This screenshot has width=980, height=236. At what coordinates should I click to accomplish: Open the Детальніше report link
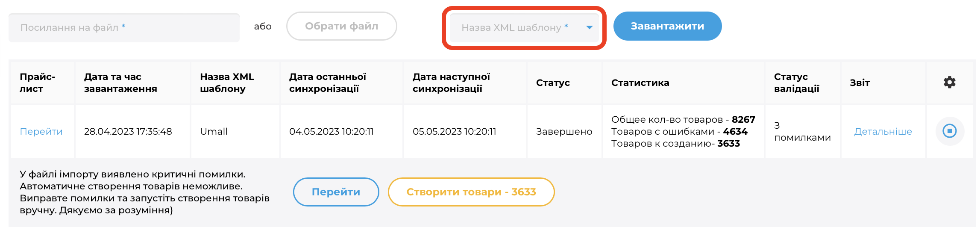coord(883,132)
